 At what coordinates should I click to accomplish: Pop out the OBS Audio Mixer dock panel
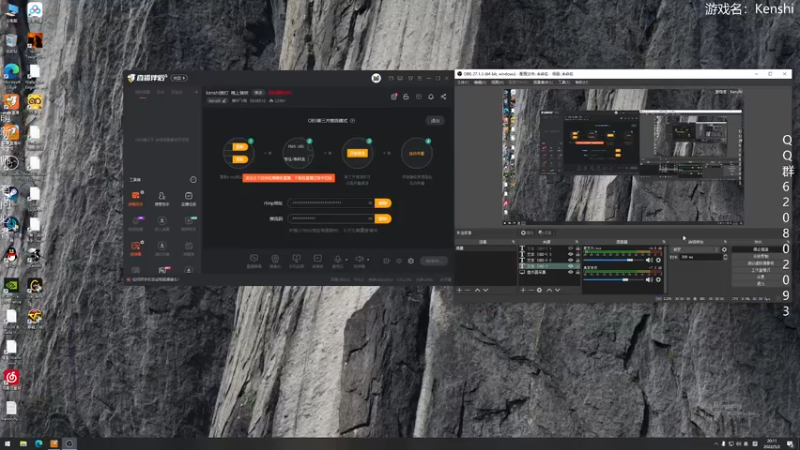coord(664,242)
